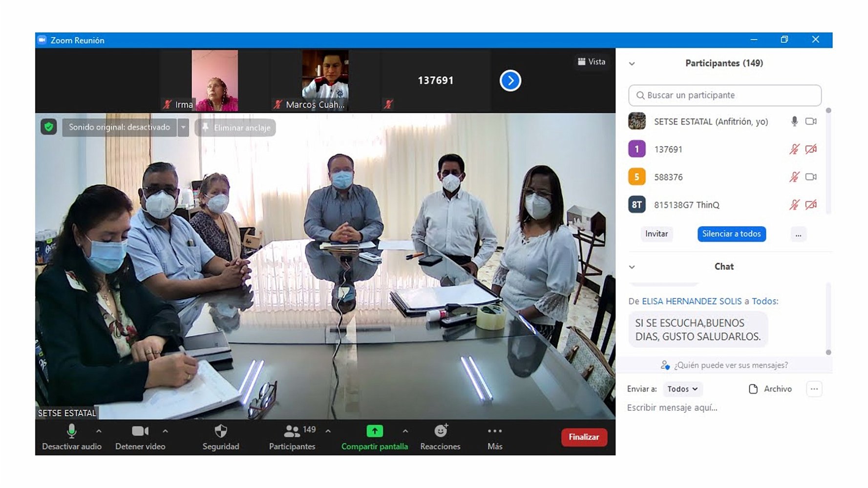Click ELISA HERNANDEZ SOLIS sender name
This screenshot has width=868, height=488.
click(x=692, y=301)
